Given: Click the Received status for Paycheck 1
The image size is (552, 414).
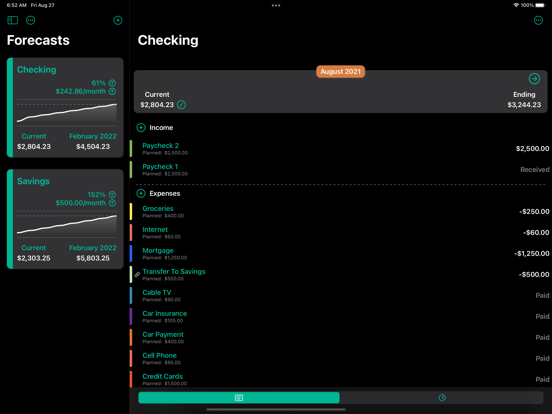Looking at the screenshot, I should (534, 170).
